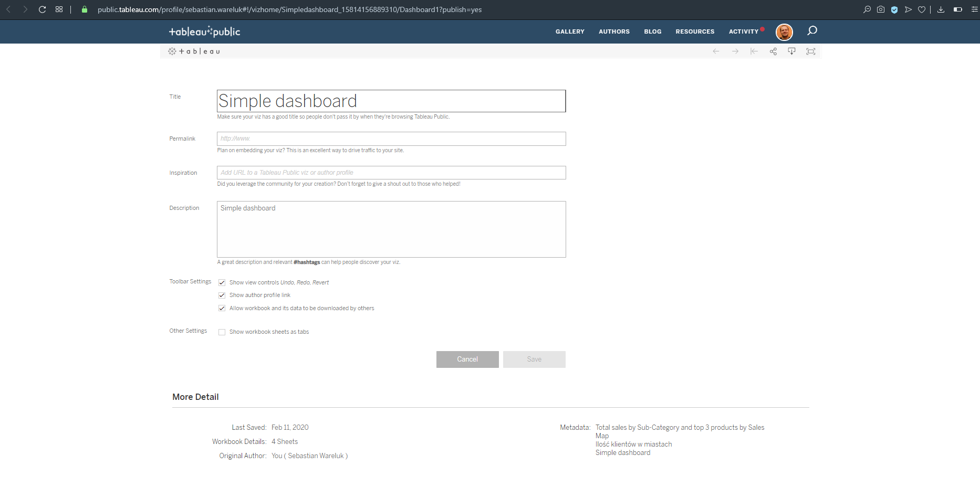980x487 pixels.
Task: Enable Show workbook sheets as tabs
Action: pyautogui.click(x=222, y=332)
